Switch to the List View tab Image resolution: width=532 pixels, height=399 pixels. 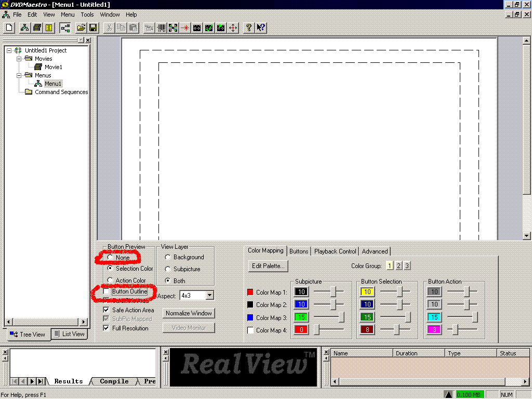[70, 334]
